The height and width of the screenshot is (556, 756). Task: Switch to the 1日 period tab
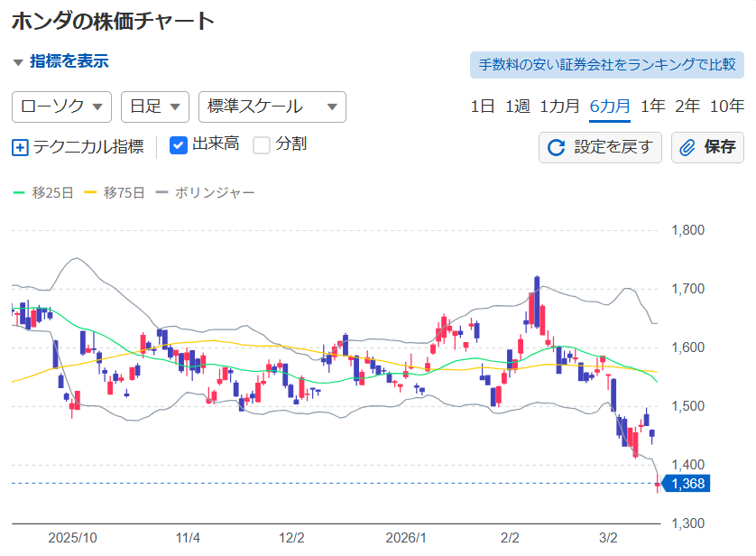click(x=483, y=106)
